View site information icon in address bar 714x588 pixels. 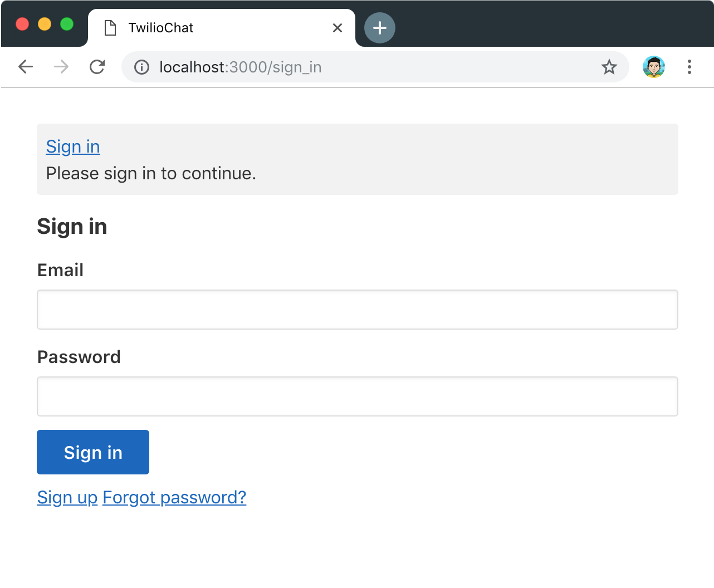tap(142, 67)
